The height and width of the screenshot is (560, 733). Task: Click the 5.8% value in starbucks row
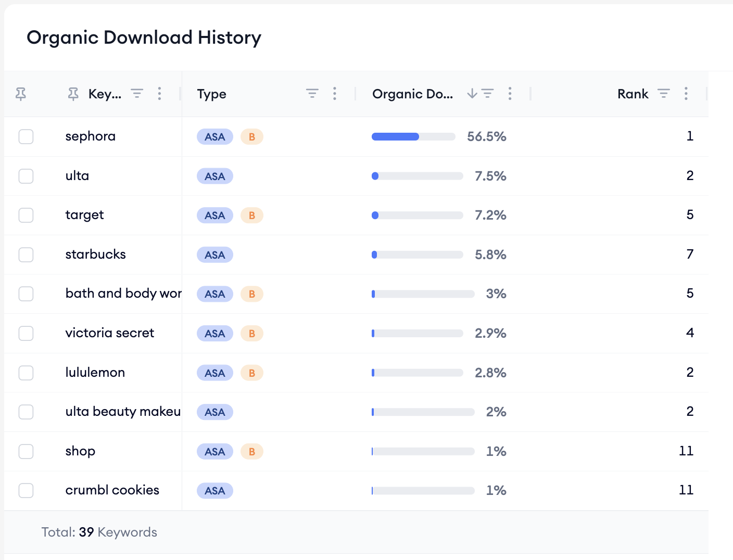point(490,254)
